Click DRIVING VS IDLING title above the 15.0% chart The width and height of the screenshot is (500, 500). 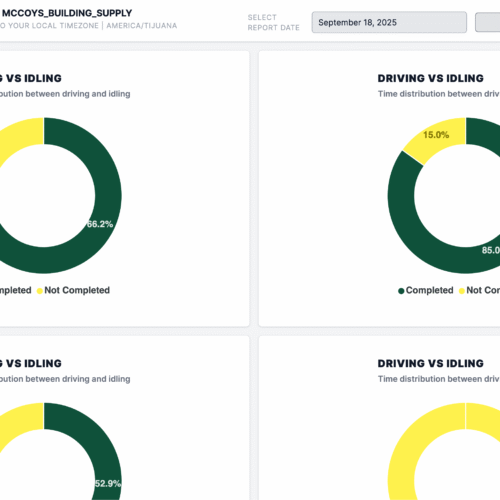[x=431, y=78]
